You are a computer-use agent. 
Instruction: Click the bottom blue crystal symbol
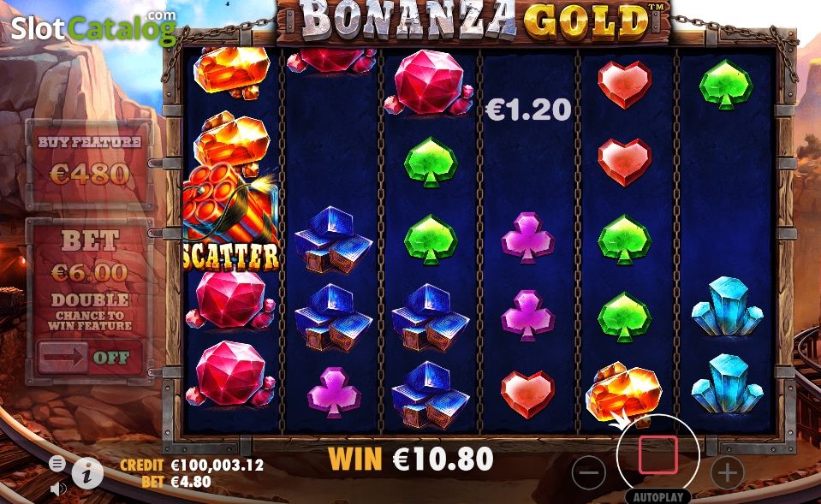pos(728,383)
